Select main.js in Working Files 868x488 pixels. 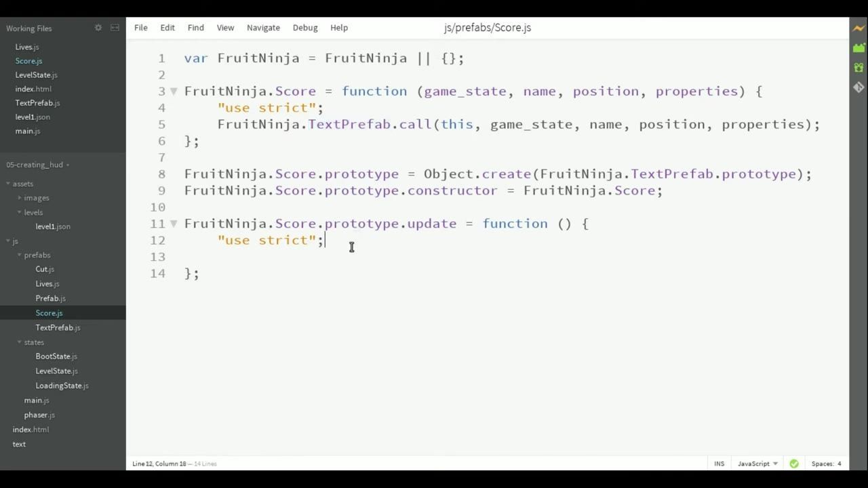click(28, 131)
